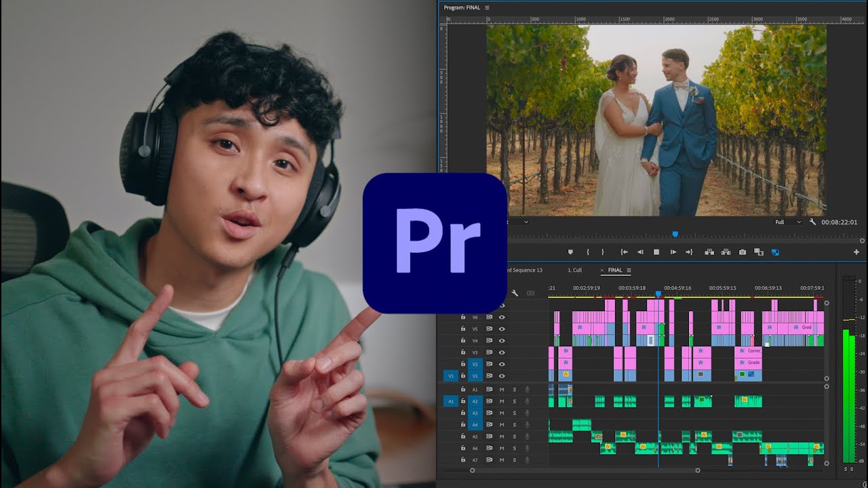Toggle sync lock on track V3
This screenshot has width=868, height=488.
489,352
